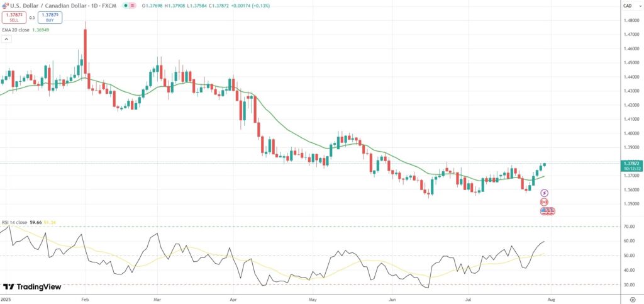Click the EMA value 1.36949
The image size is (644, 304).
point(41,30)
